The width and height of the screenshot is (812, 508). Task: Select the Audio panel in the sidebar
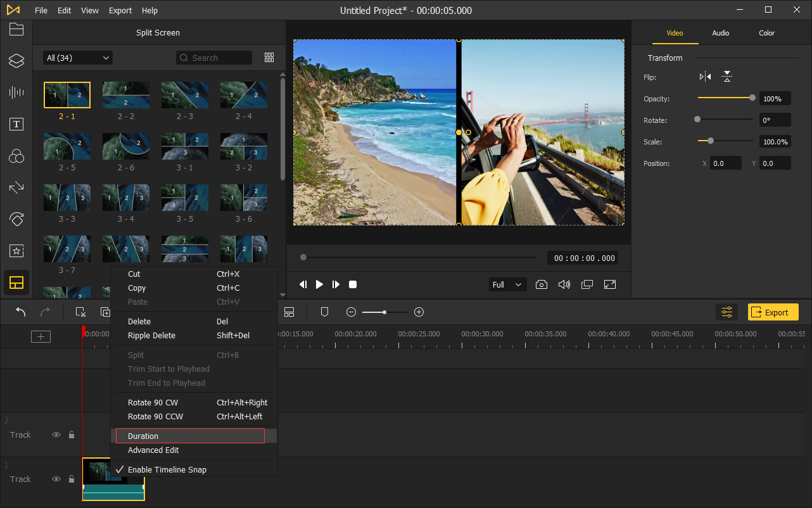point(16,92)
